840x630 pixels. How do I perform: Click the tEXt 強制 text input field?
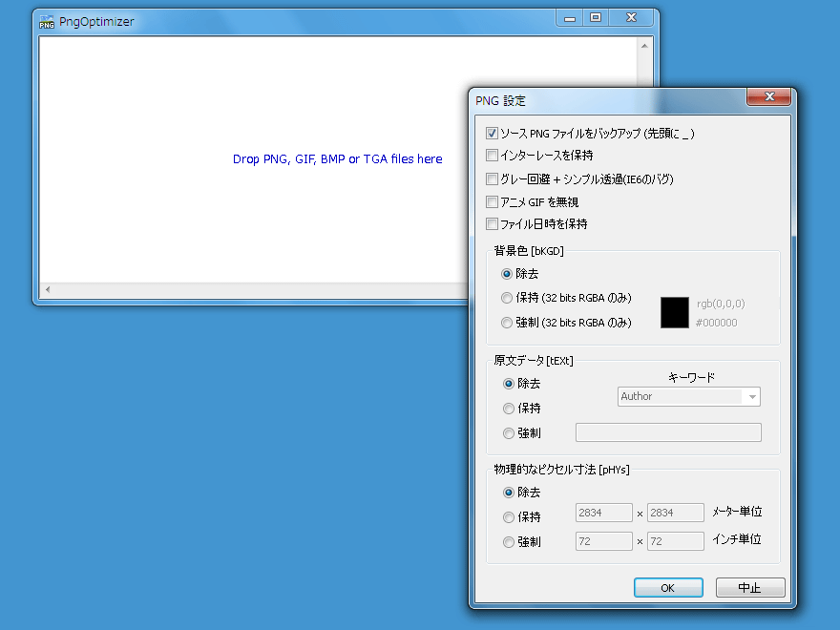point(668,433)
